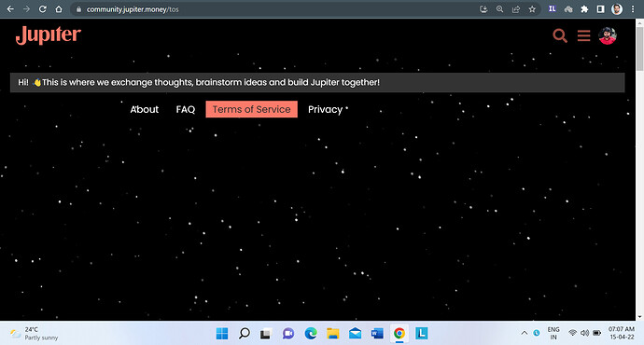Open the weather widget

click(x=34, y=334)
